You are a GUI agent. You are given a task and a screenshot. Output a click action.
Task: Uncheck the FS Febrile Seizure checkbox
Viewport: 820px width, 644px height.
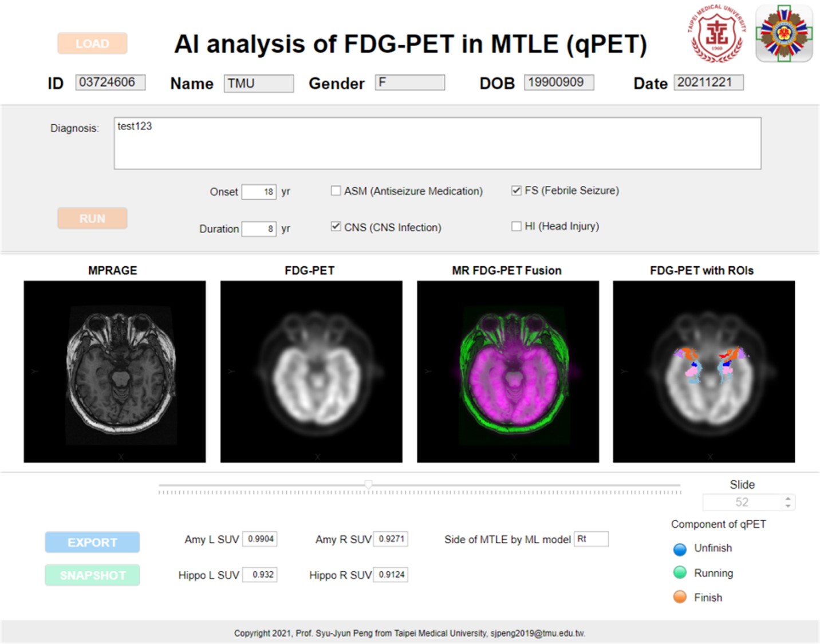pyautogui.click(x=517, y=191)
